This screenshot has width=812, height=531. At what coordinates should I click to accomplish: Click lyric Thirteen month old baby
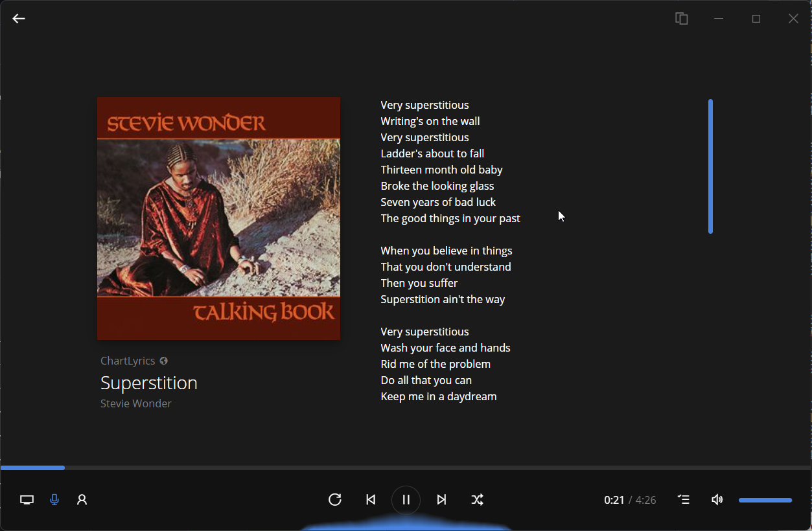pyautogui.click(x=441, y=170)
